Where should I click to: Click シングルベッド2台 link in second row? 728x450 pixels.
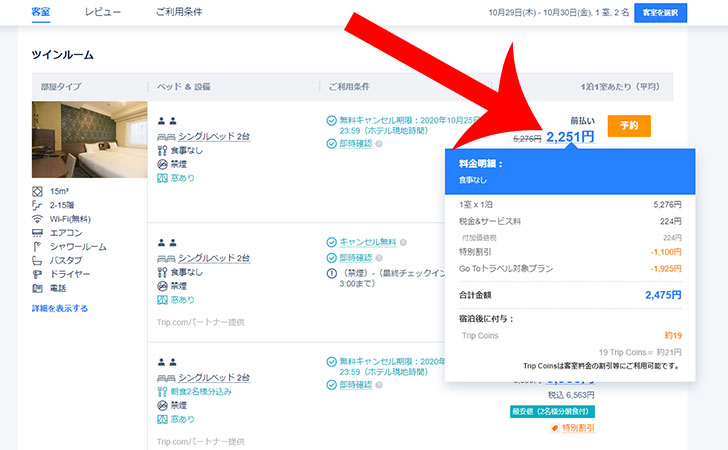[214, 258]
